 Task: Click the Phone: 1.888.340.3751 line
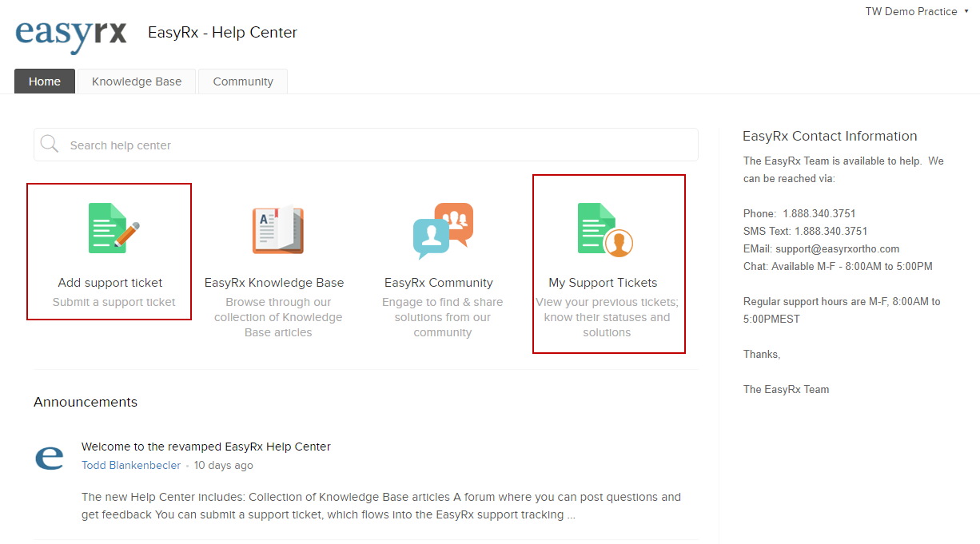click(x=799, y=213)
